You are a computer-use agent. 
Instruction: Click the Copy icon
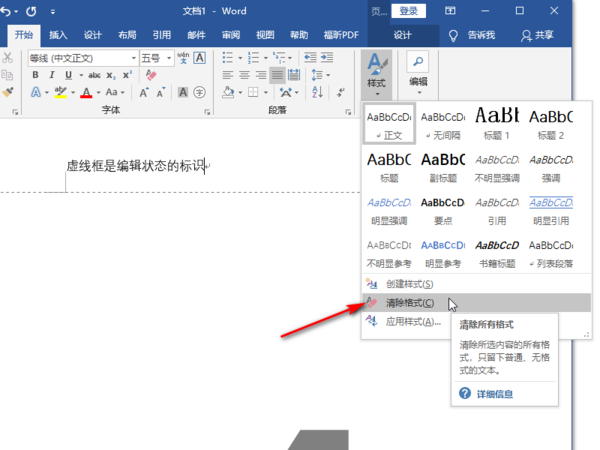(x=7, y=75)
